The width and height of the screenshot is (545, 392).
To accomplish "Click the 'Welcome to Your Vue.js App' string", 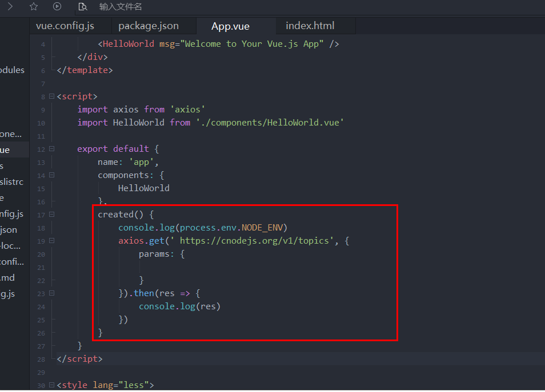I will [251, 44].
